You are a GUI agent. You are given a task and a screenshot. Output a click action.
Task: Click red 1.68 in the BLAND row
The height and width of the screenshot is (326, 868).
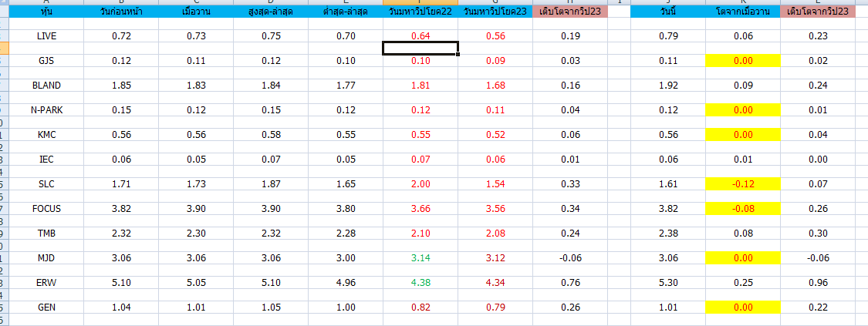click(x=495, y=86)
